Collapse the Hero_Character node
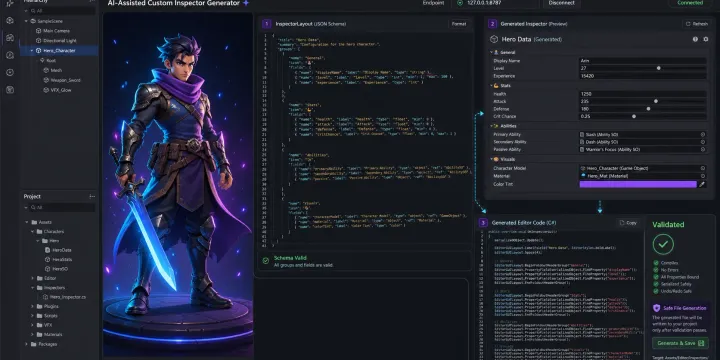This screenshot has width=720, height=360. 32,51
